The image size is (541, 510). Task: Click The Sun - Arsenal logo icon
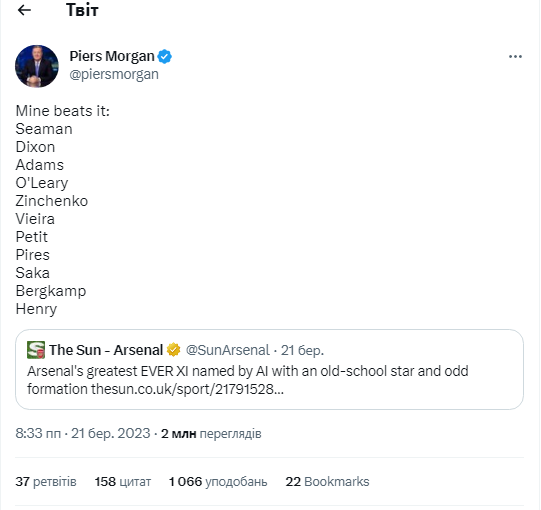tap(36, 350)
